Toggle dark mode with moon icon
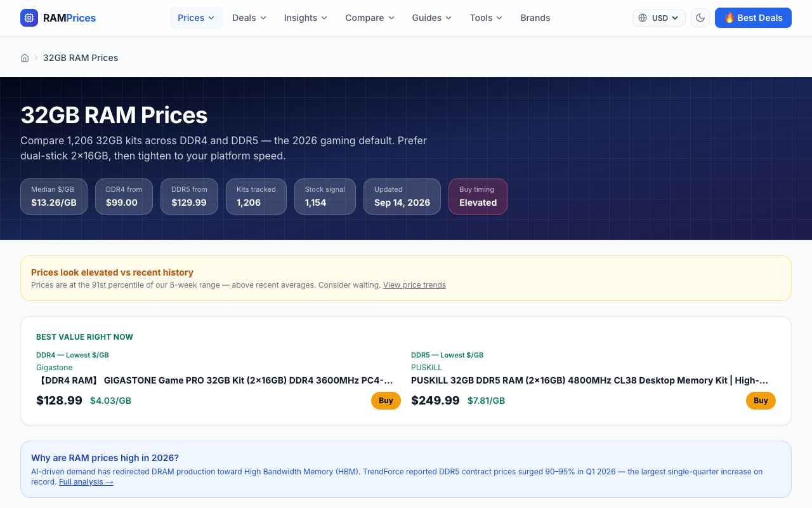Image resolution: width=812 pixels, height=508 pixels. pyautogui.click(x=700, y=18)
